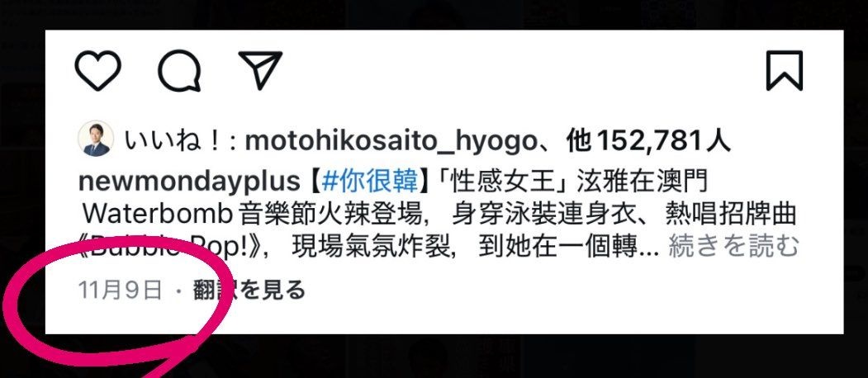Click the 泫雅在澳門 text in the caption
Screen dimensions: 868x378
coord(643,182)
